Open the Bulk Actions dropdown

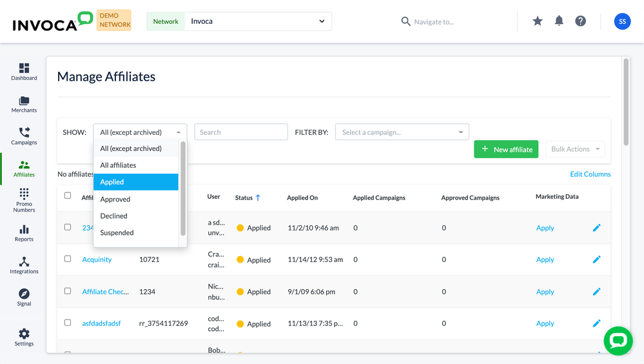pyautogui.click(x=575, y=149)
